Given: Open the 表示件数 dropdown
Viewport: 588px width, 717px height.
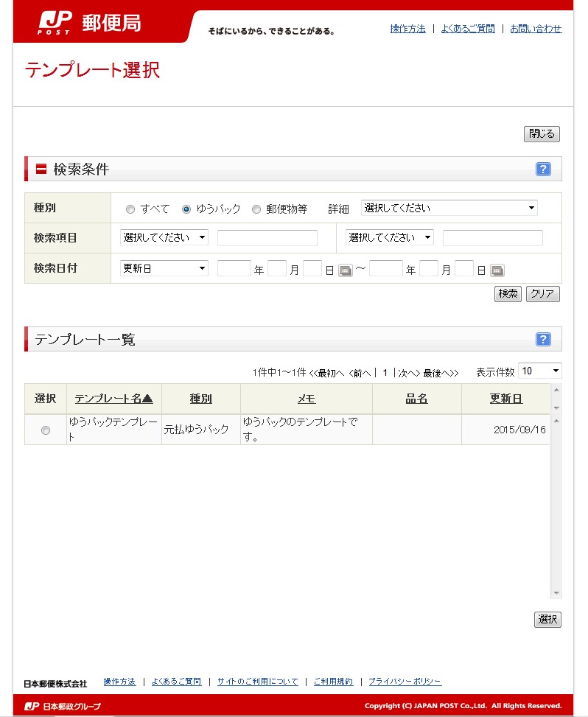Looking at the screenshot, I should point(539,371).
